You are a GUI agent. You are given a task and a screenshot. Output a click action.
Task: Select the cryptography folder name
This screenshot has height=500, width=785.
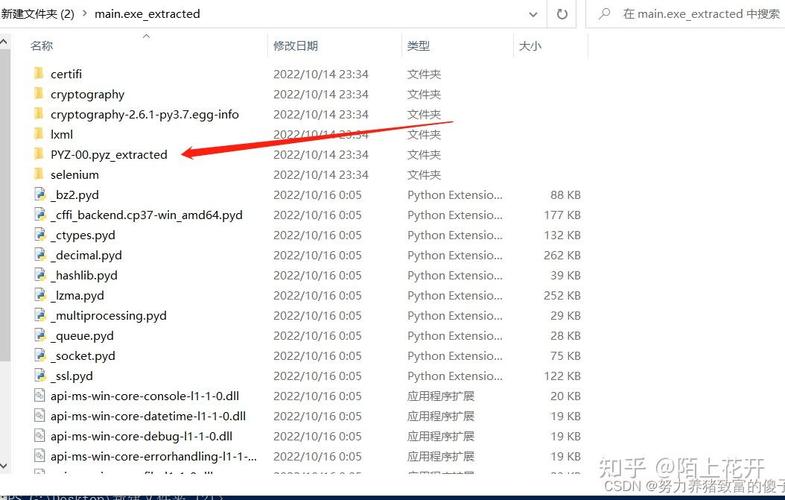tap(88, 94)
